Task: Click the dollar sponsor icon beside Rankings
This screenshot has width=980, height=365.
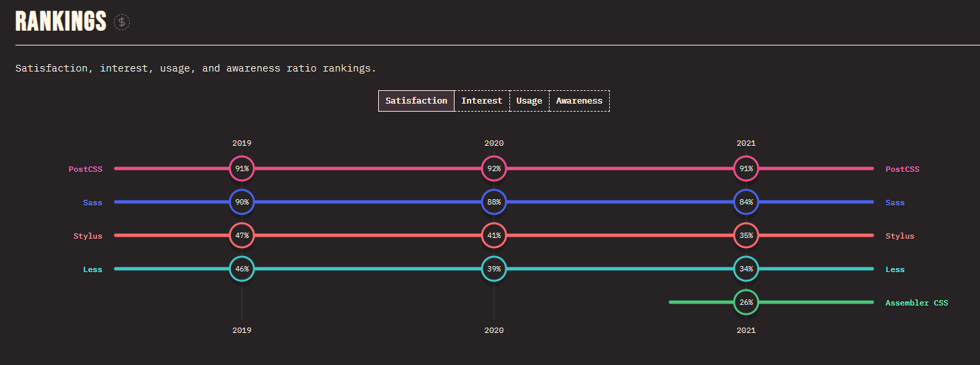Action: pos(122,22)
